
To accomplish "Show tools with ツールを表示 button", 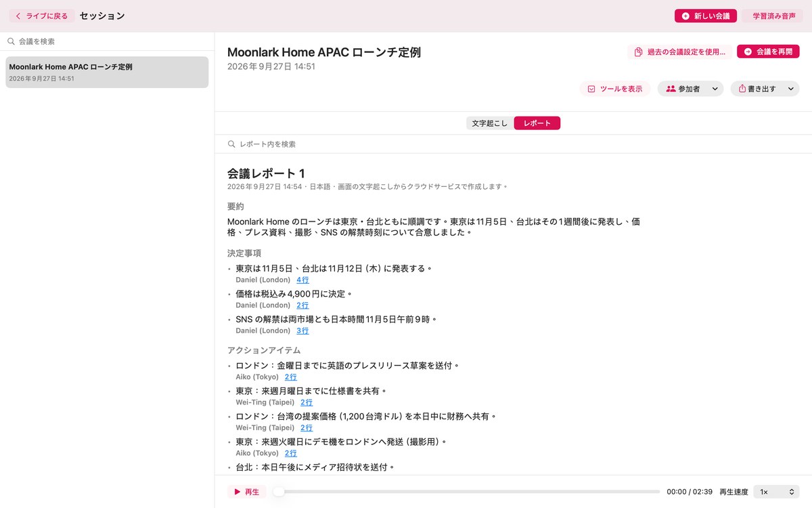I will point(615,89).
